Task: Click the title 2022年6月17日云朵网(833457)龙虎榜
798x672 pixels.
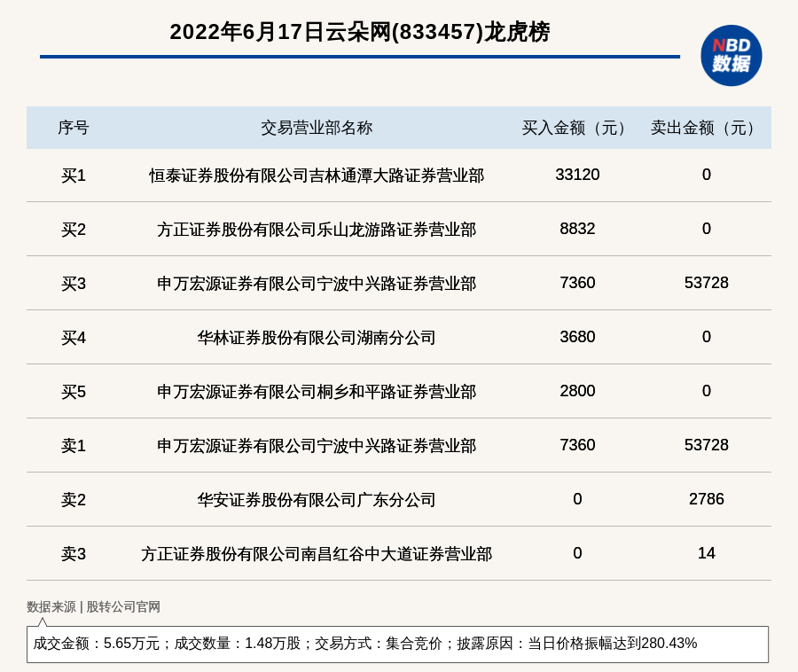Action: [360, 32]
